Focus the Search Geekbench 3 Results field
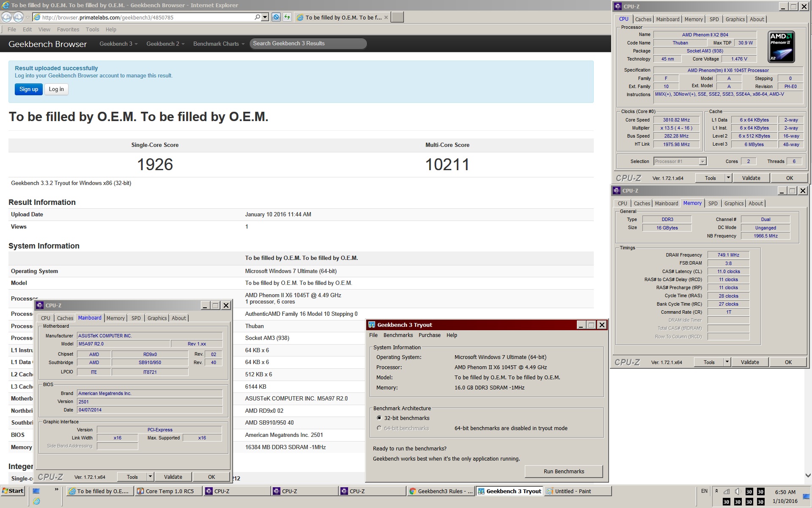Screen dimensions: 812x508 tap(308, 44)
